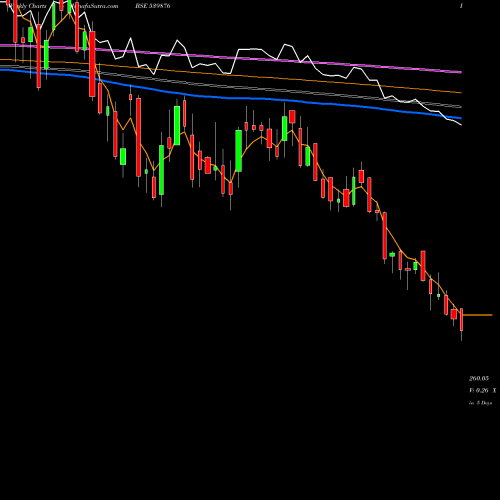Click the '260.05' price value
This screenshot has width=500, height=500.
click(479, 378)
